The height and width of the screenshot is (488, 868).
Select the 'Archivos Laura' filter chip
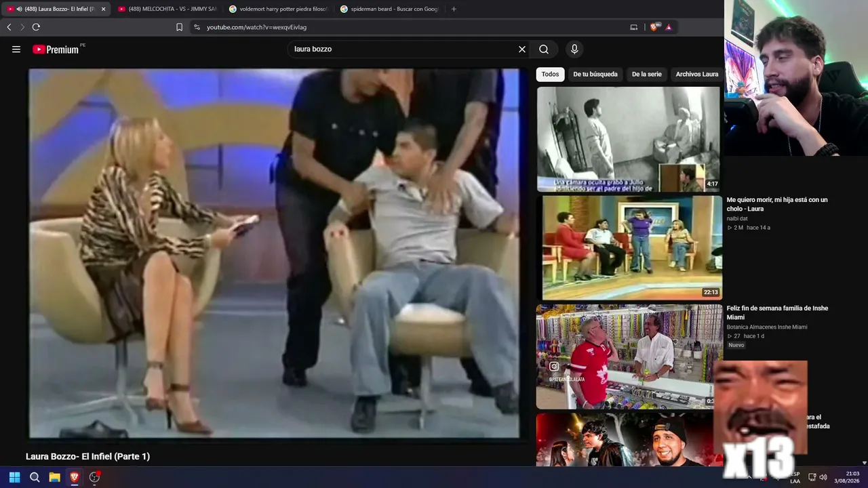696,74
